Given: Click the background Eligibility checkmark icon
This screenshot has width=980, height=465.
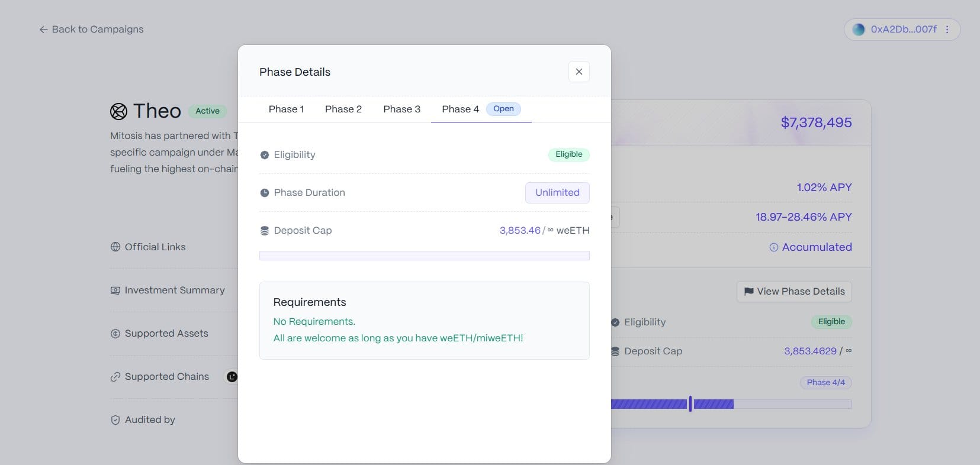Looking at the screenshot, I should tap(615, 322).
